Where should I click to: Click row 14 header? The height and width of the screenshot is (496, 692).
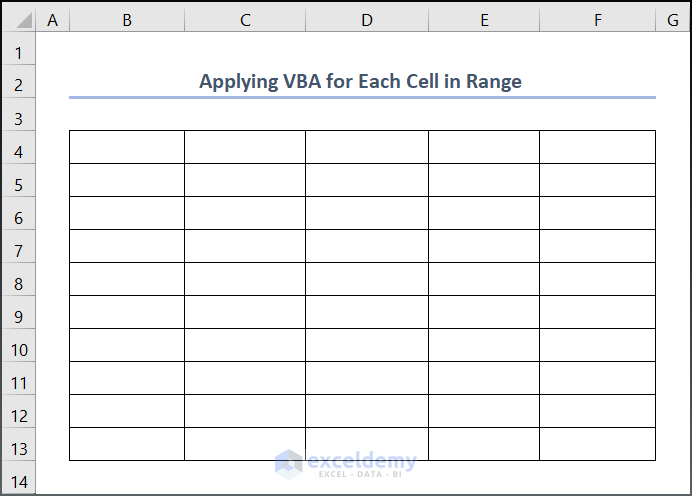click(18, 482)
